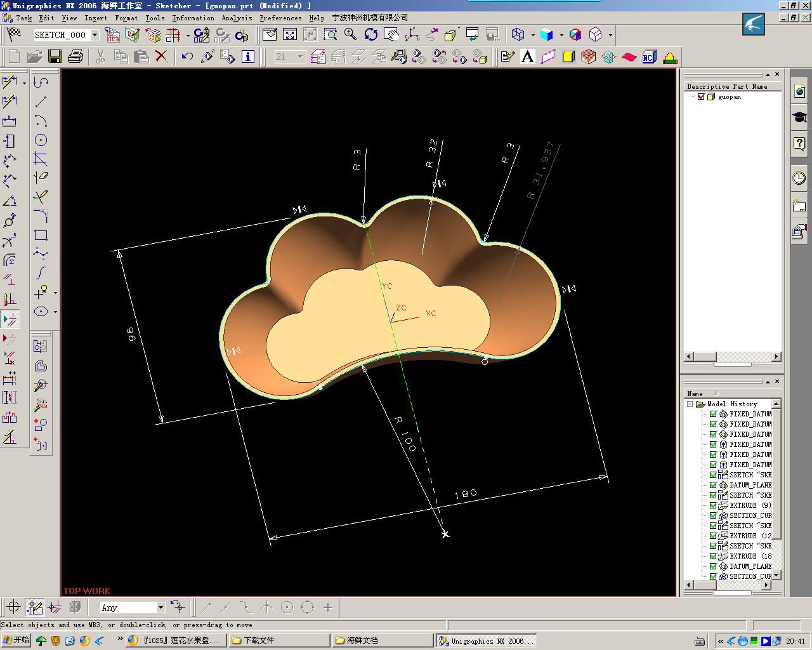Click the Inferred Dimensions icon
Viewport: 812px width, 650px height.
(10, 82)
